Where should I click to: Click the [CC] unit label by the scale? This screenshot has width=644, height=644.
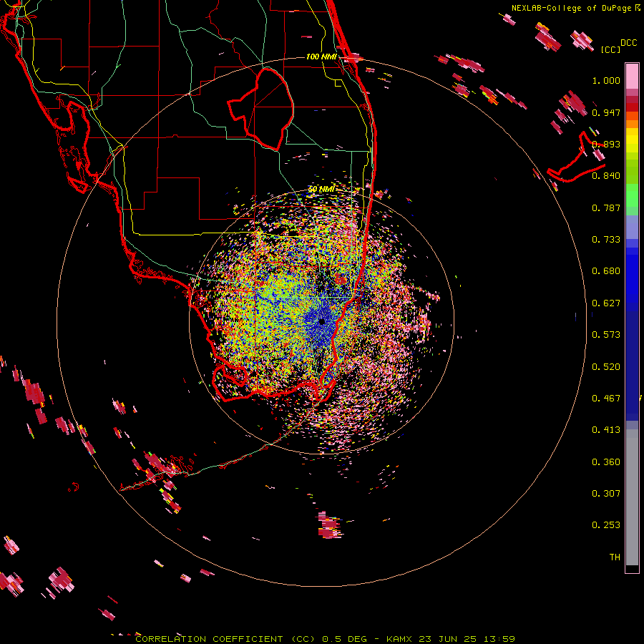coord(610,49)
